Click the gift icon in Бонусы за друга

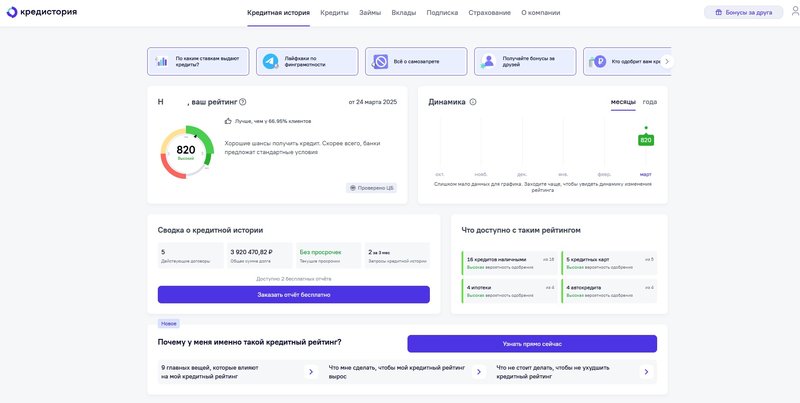tap(718, 12)
